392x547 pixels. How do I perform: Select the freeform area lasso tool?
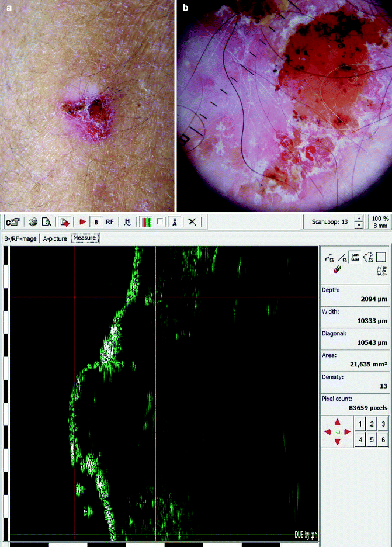367,257
